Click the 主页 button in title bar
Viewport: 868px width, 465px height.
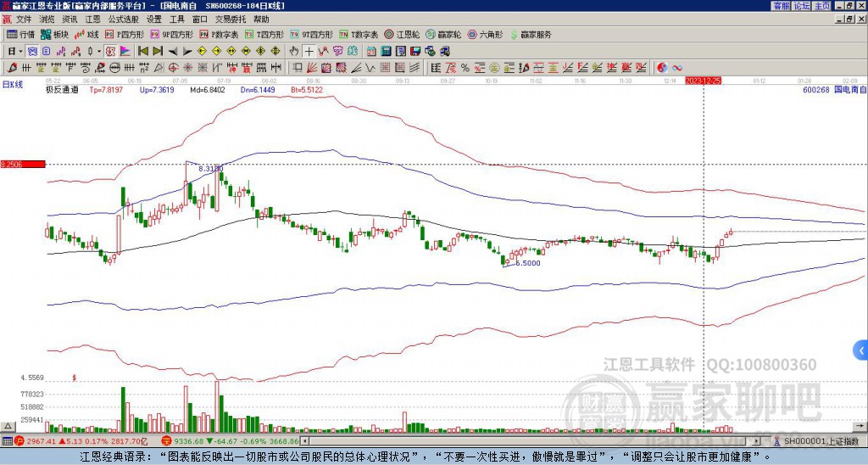[x=822, y=6]
